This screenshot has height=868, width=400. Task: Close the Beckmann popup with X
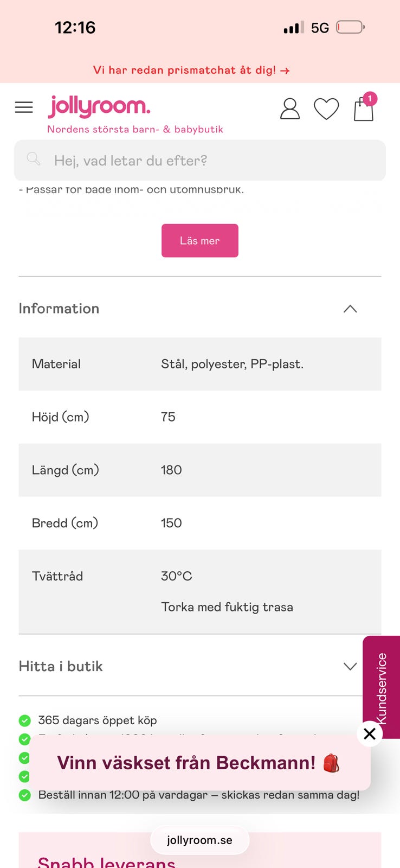click(370, 733)
